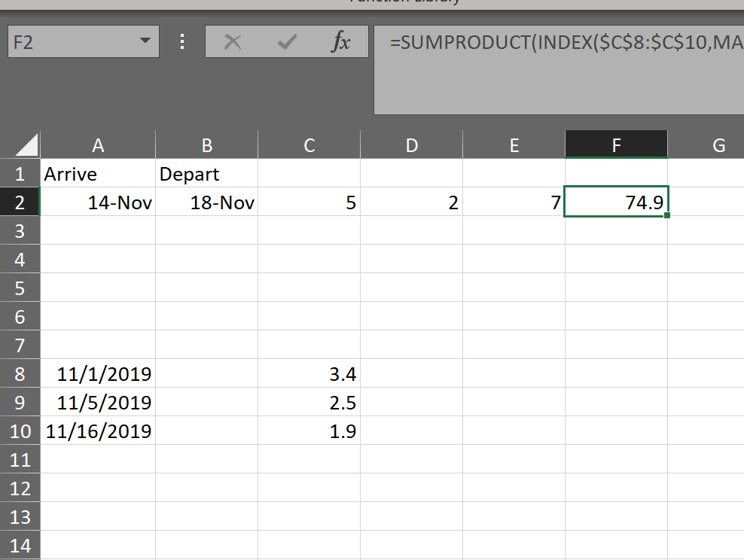This screenshot has width=744, height=560.
Task: Select column A header
Action: click(97, 145)
